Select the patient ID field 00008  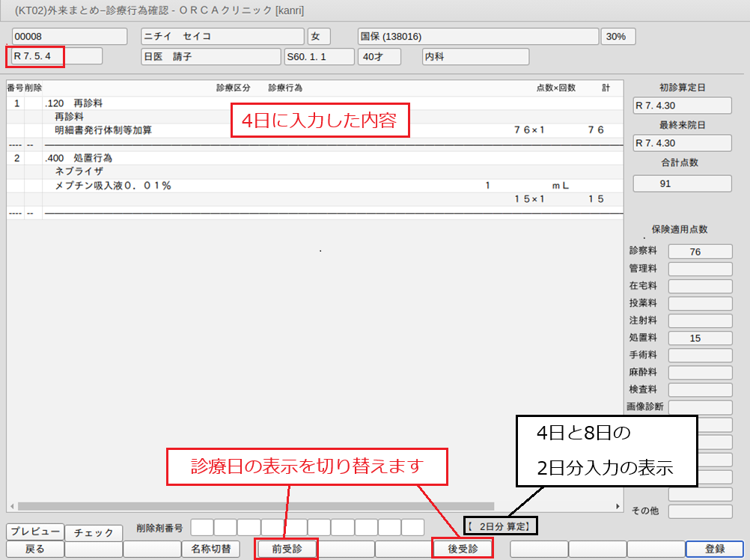tap(70, 37)
